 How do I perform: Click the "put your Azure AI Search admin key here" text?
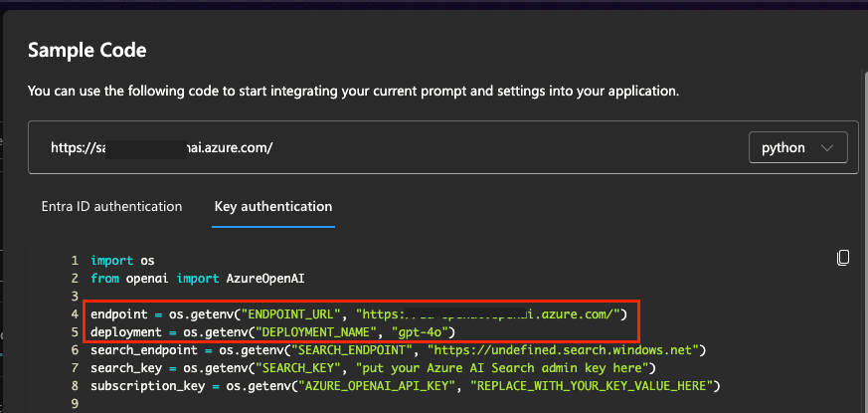pos(502,367)
